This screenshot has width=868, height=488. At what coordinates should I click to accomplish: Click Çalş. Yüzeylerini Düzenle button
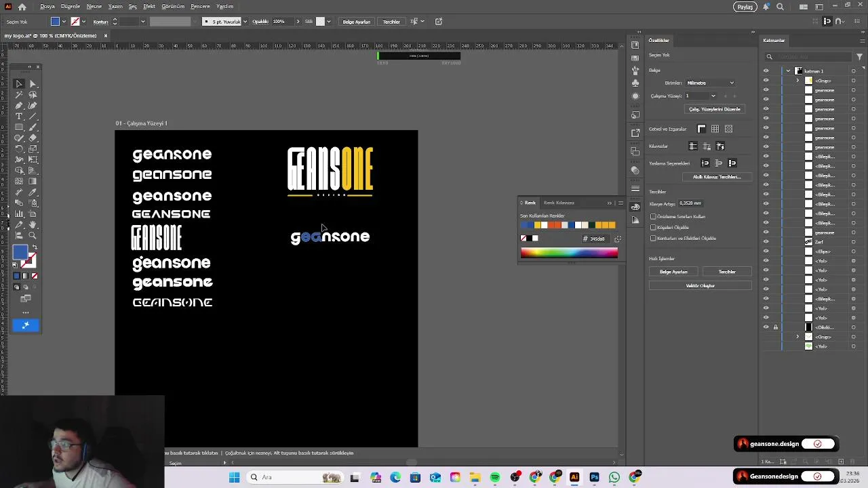pyautogui.click(x=715, y=109)
